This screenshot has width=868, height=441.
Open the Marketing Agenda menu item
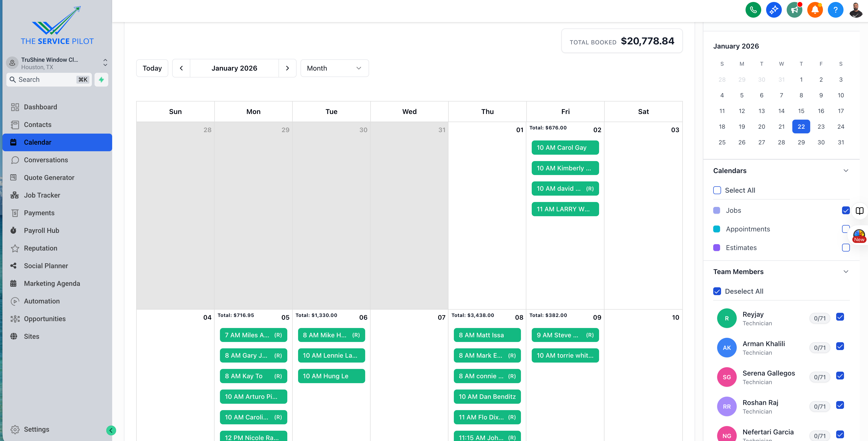[x=57, y=284]
